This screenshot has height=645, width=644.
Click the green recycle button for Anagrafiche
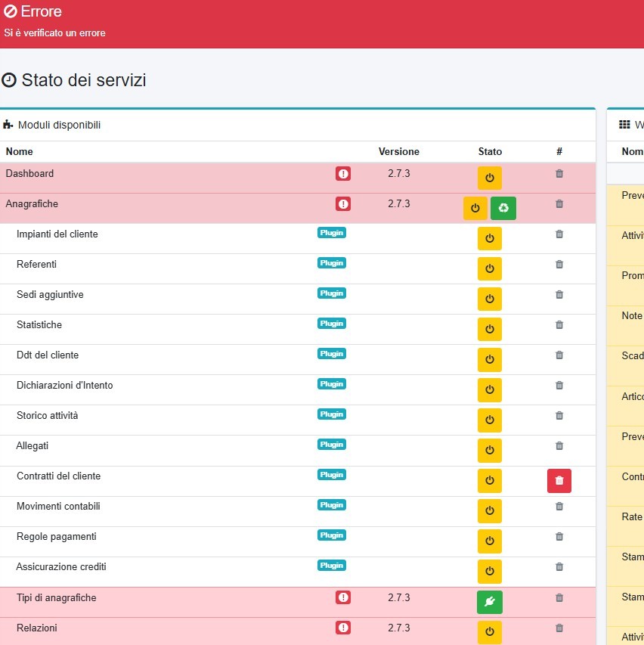[503, 208]
